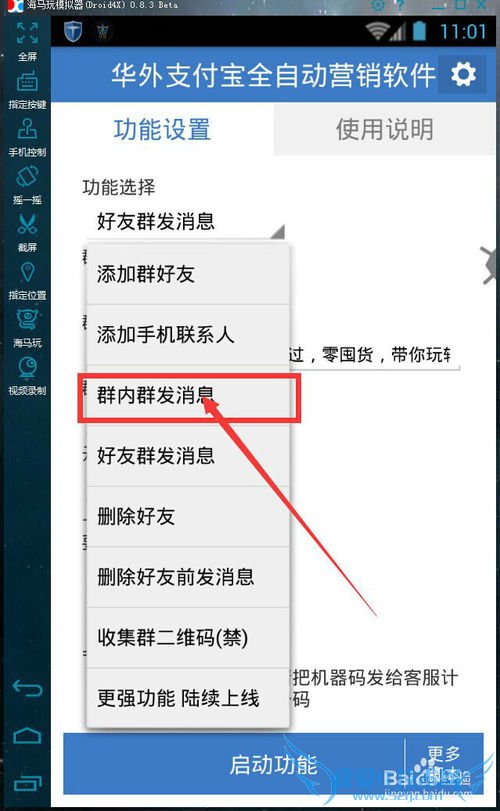Pick 删除好友 option in dropdown
Image resolution: width=500 pixels, height=811 pixels.
(188, 517)
